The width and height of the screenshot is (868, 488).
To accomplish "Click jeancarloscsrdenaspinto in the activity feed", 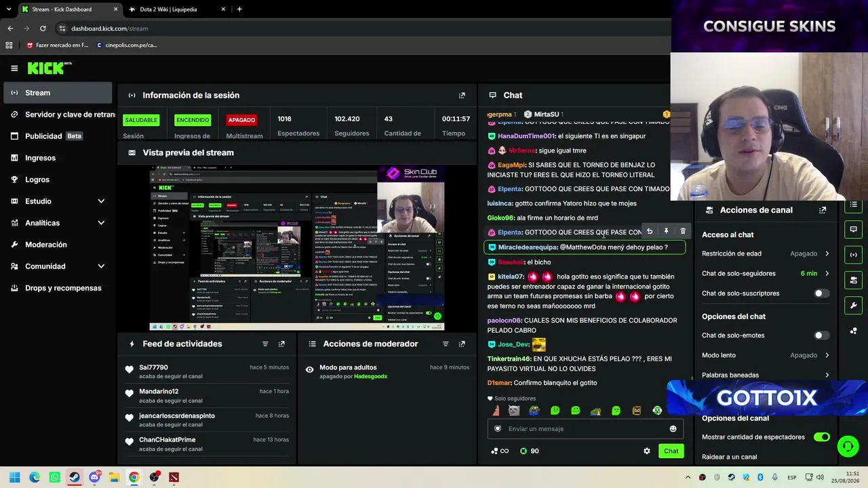I will (x=177, y=415).
